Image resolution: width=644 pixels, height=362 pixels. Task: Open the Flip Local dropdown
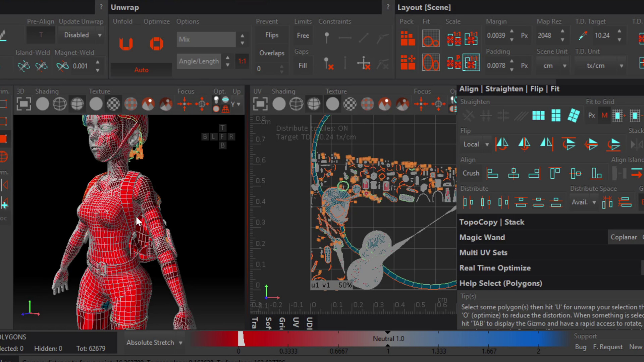476,144
